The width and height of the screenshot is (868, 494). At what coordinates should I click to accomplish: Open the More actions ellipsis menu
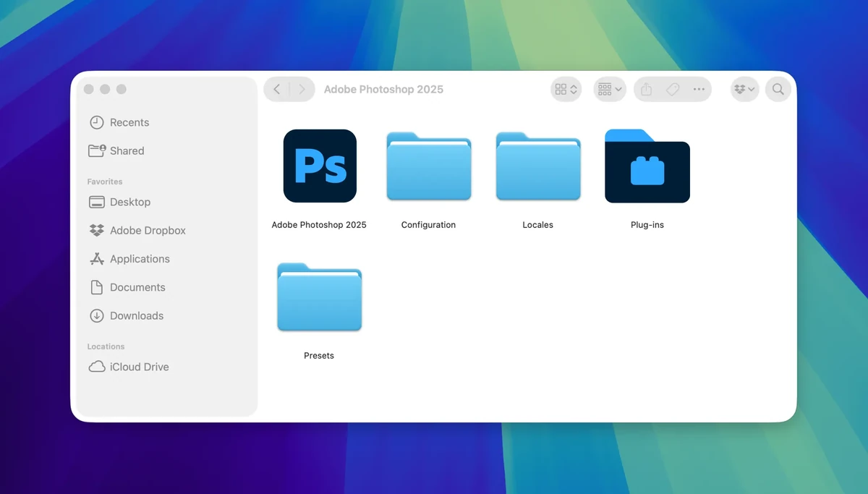[699, 89]
